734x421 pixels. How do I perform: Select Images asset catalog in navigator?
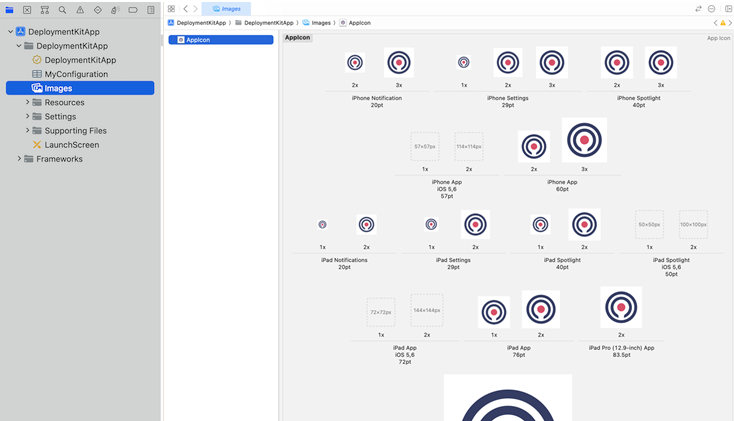[x=80, y=88]
